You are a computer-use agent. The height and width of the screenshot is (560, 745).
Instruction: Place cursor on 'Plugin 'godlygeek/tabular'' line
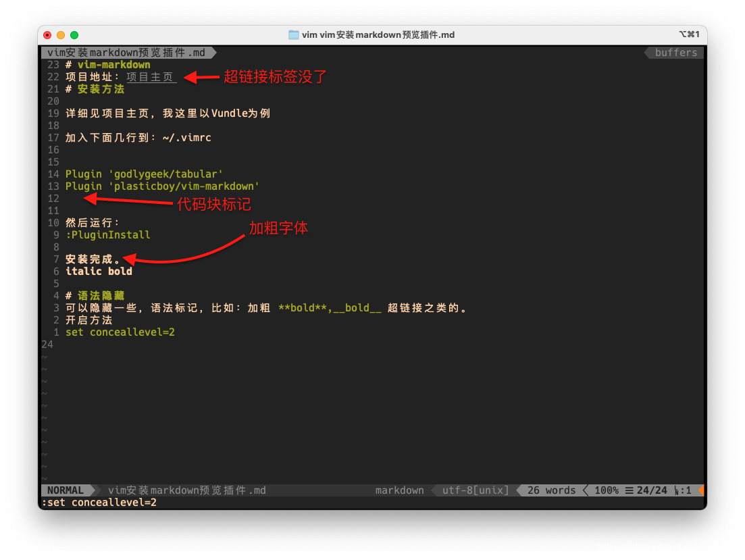pyautogui.click(x=144, y=174)
